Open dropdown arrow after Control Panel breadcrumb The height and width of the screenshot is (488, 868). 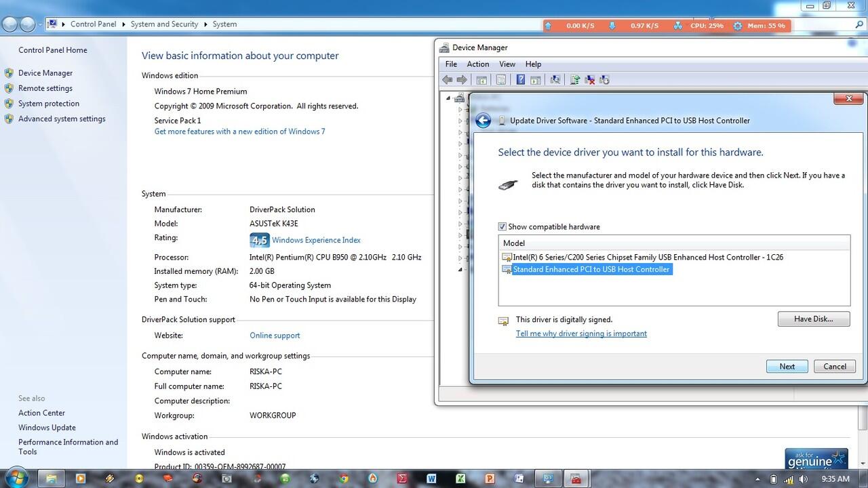(123, 24)
